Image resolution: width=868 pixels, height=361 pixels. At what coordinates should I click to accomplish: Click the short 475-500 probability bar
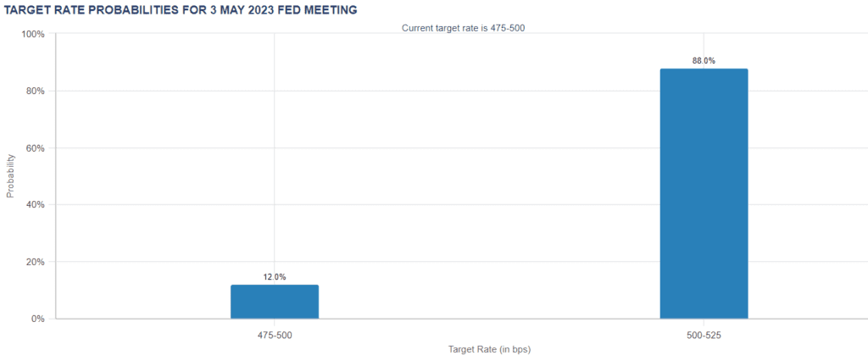pyautogui.click(x=275, y=302)
